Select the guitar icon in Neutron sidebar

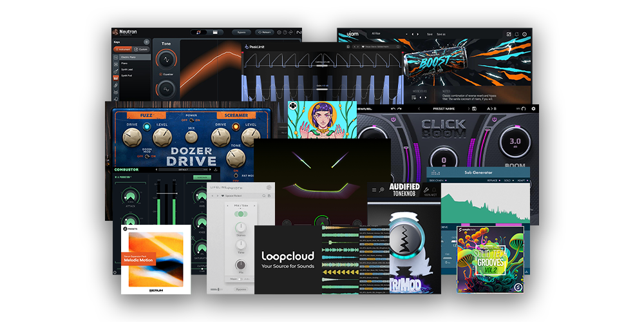click(x=116, y=71)
